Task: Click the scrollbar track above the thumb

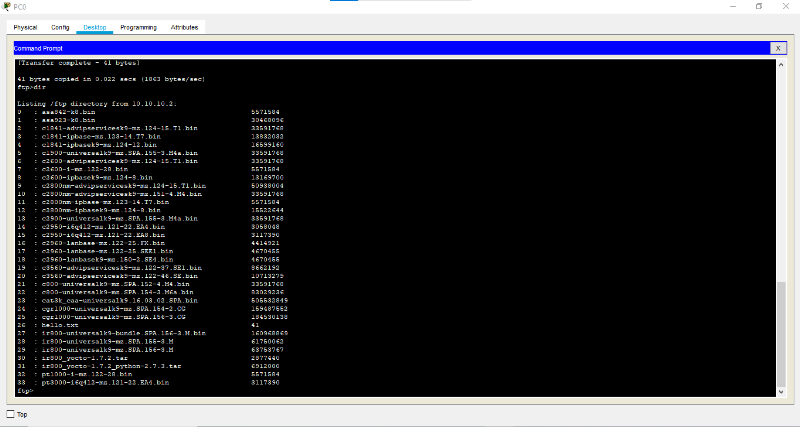Action: tap(781, 170)
